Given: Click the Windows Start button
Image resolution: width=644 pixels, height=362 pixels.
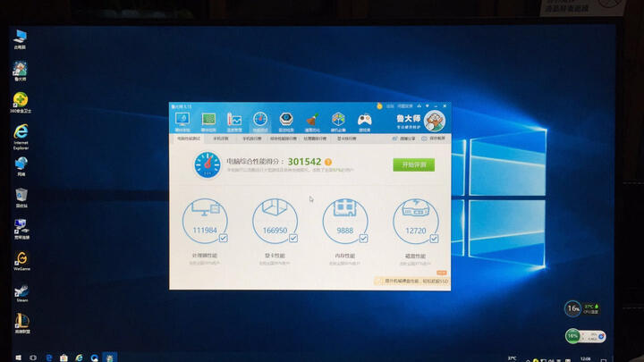Looking at the screenshot, I should click(18, 358).
